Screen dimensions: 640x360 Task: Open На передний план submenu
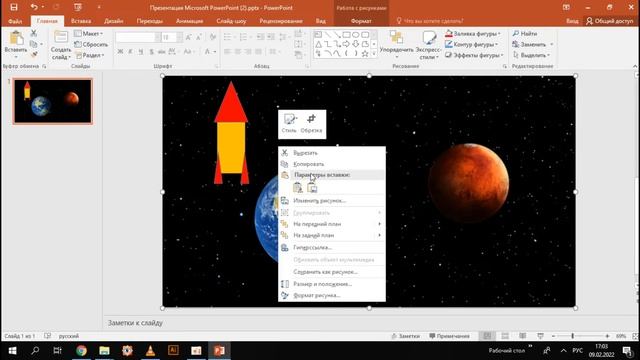(x=332, y=224)
